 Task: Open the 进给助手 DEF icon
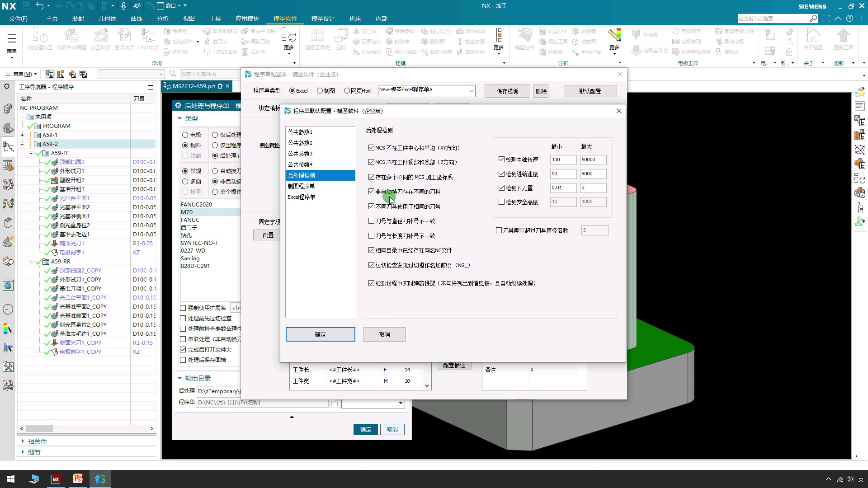click(124, 38)
